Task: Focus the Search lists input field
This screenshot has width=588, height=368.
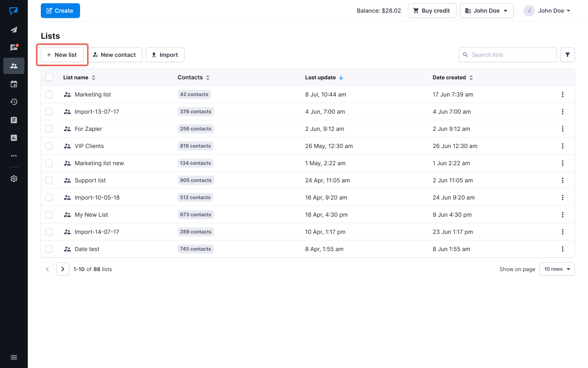Action: coord(511,55)
